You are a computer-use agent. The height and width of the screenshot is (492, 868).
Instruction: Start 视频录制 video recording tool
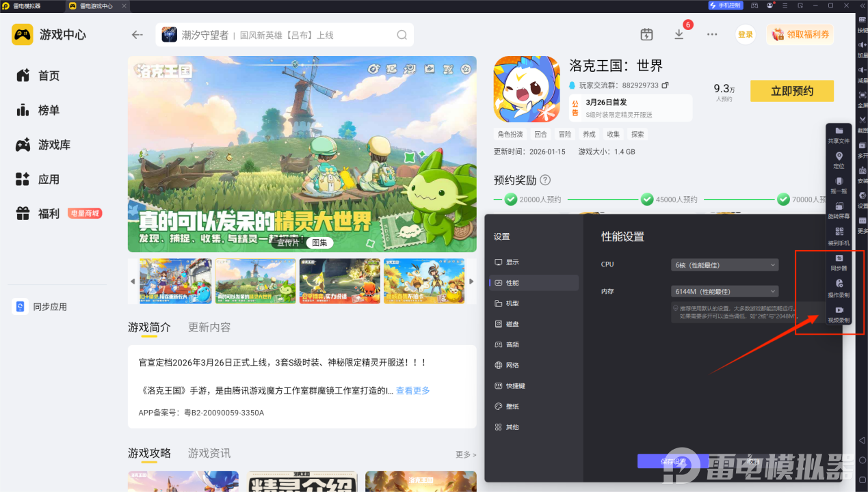tap(839, 314)
